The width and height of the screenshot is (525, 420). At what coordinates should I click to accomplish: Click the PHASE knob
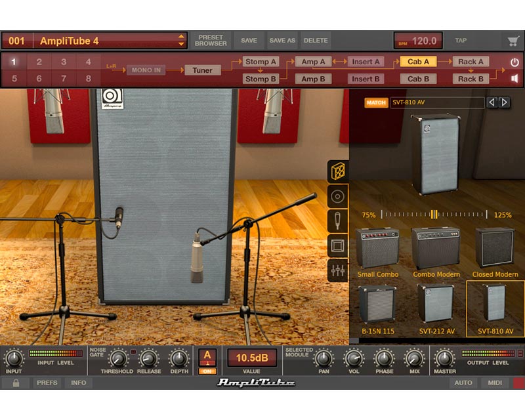click(384, 359)
